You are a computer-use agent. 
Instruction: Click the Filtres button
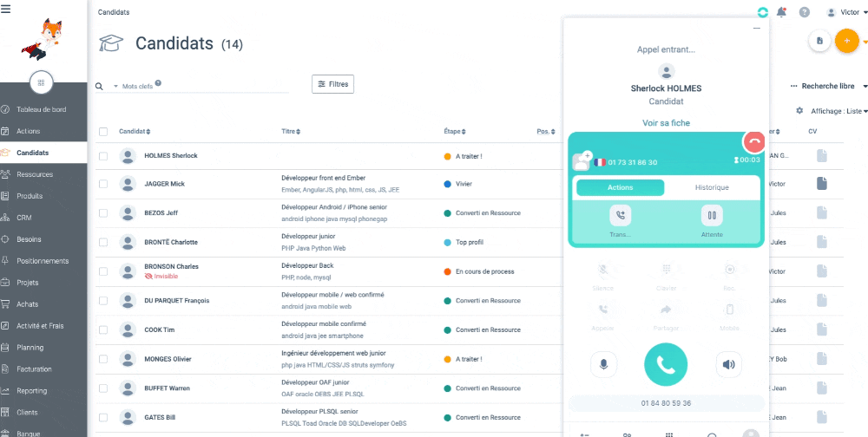pos(333,84)
